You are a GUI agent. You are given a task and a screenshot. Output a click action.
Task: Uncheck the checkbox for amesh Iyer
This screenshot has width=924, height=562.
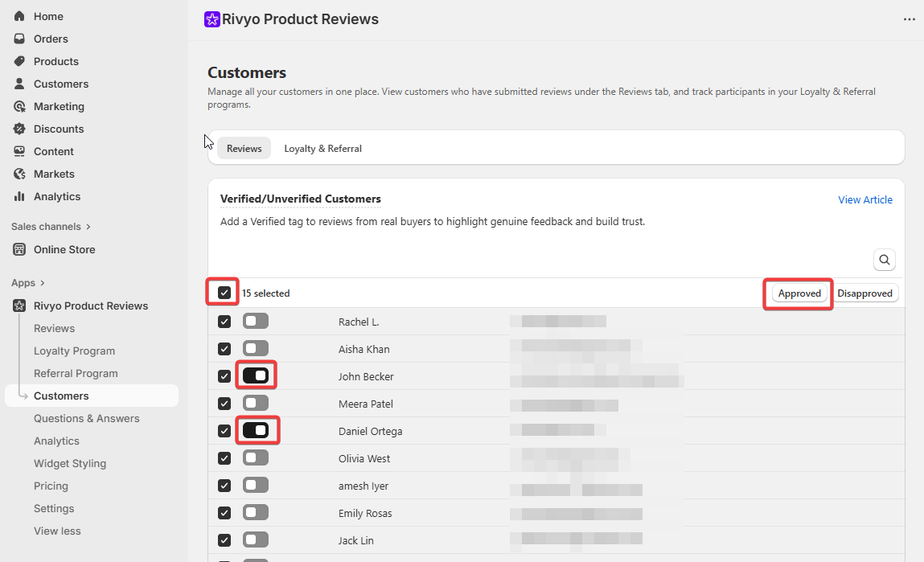224,486
